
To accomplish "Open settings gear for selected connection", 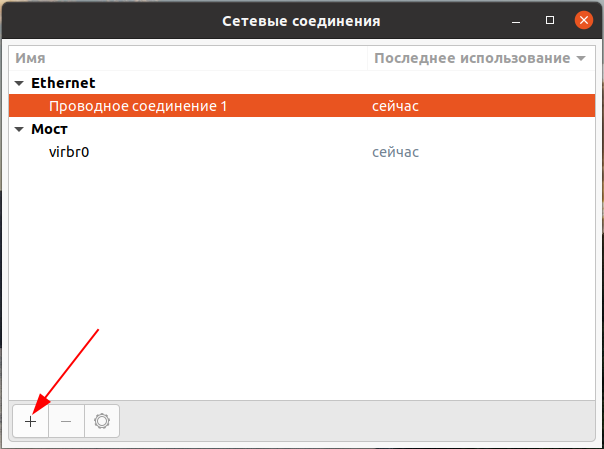I will pos(102,421).
